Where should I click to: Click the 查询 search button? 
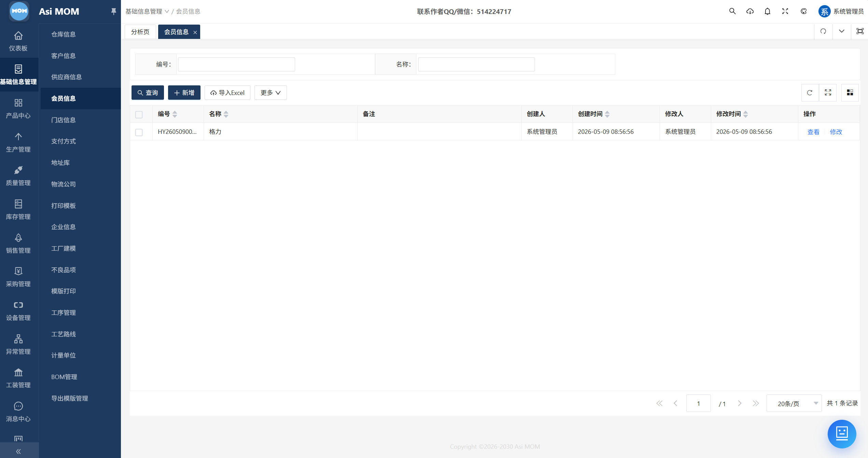(x=148, y=93)
